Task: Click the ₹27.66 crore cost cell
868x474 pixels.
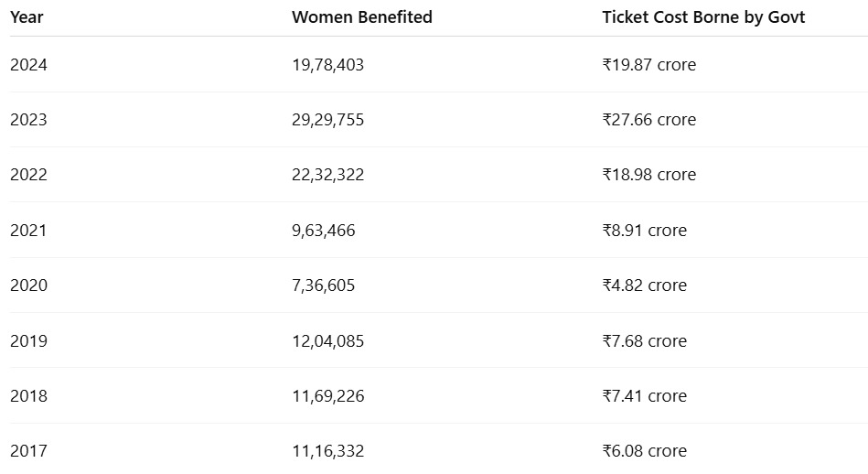Action: (x=648, y=120)
